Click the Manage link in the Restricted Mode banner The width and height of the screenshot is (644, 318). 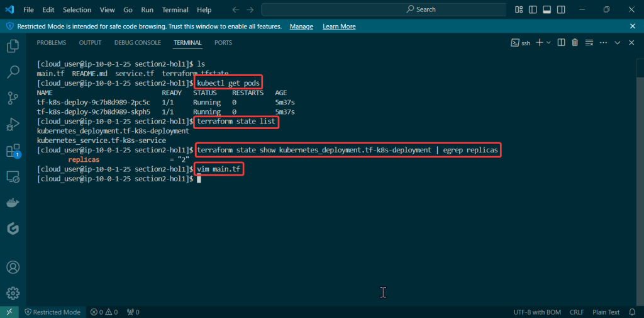point(301,26)
